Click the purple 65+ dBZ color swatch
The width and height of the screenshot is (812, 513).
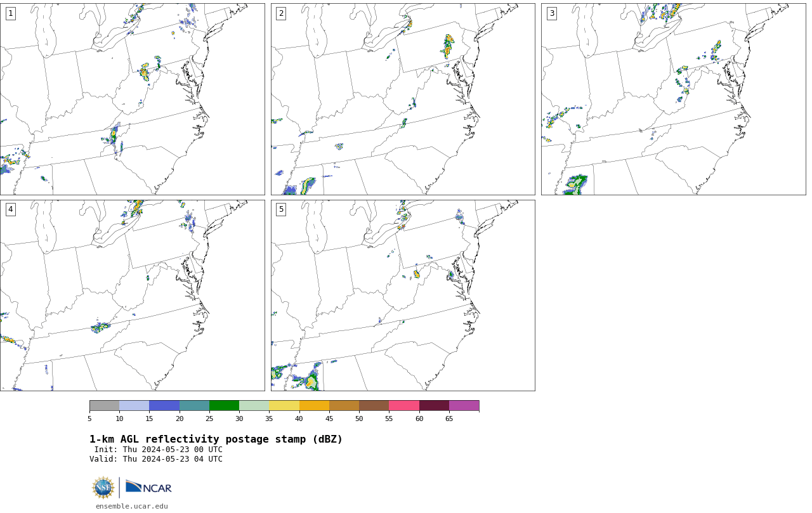click(464, 406)
